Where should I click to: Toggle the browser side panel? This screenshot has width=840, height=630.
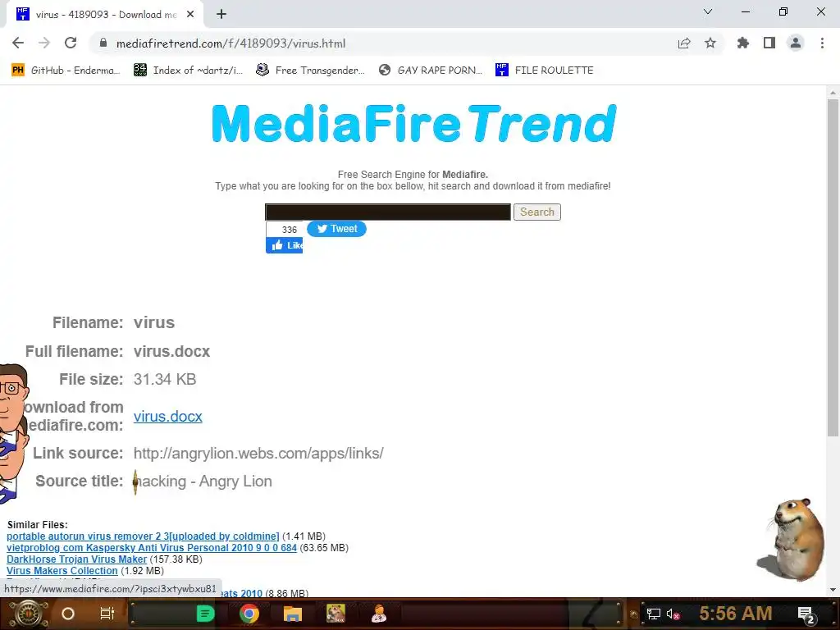tap(769, 43)
